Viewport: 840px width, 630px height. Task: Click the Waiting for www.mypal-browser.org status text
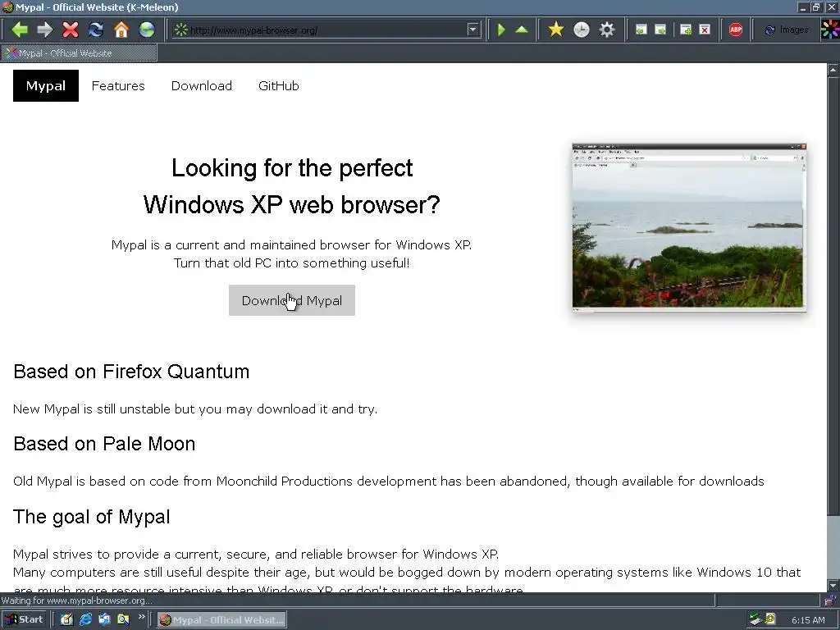coord(76,600)
